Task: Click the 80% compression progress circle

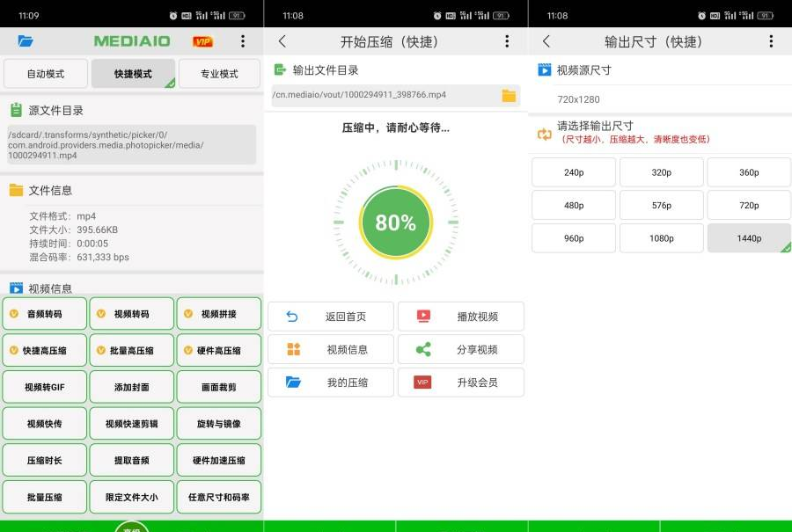Action: point(395,222)
